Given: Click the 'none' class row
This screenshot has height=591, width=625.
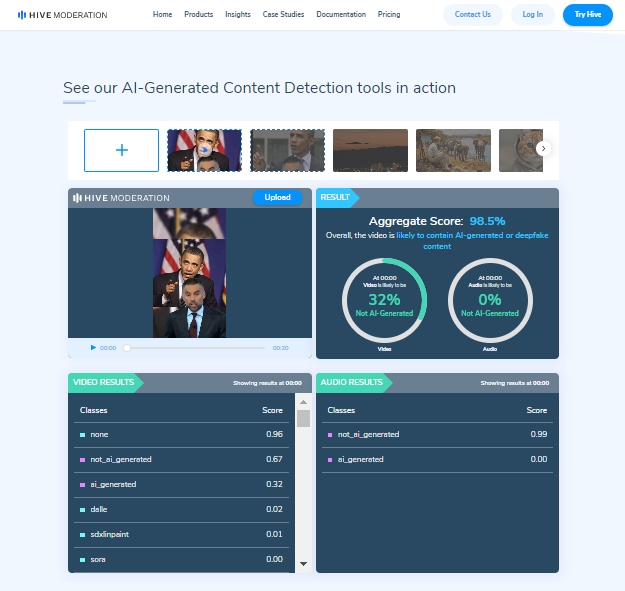Looking at the screenshot, I should 181,434.
